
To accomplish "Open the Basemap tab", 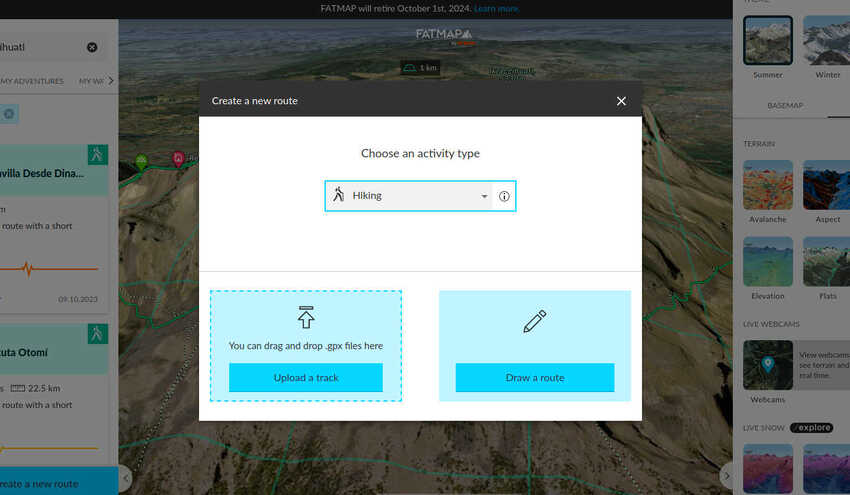I will click(x=784, y=105).
